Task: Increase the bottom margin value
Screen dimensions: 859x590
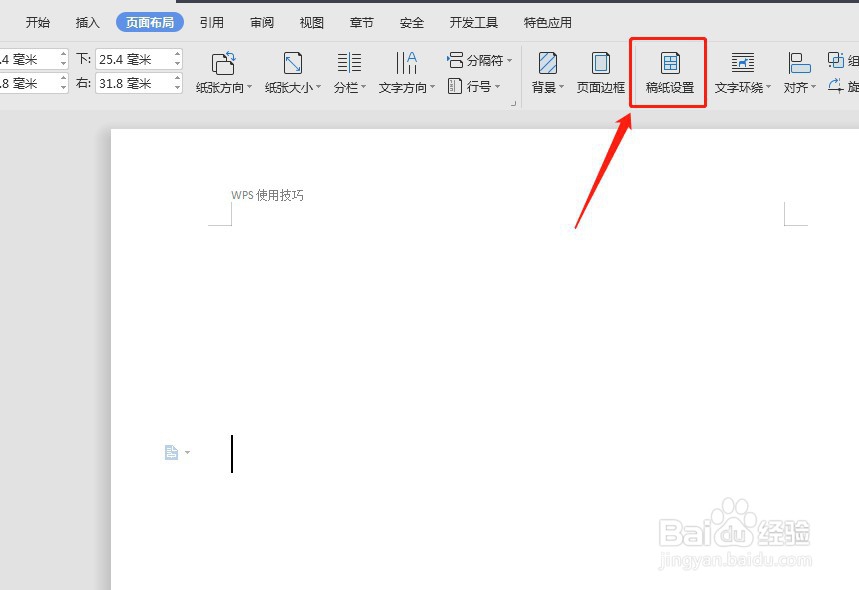Action: [x=177, y=54]
